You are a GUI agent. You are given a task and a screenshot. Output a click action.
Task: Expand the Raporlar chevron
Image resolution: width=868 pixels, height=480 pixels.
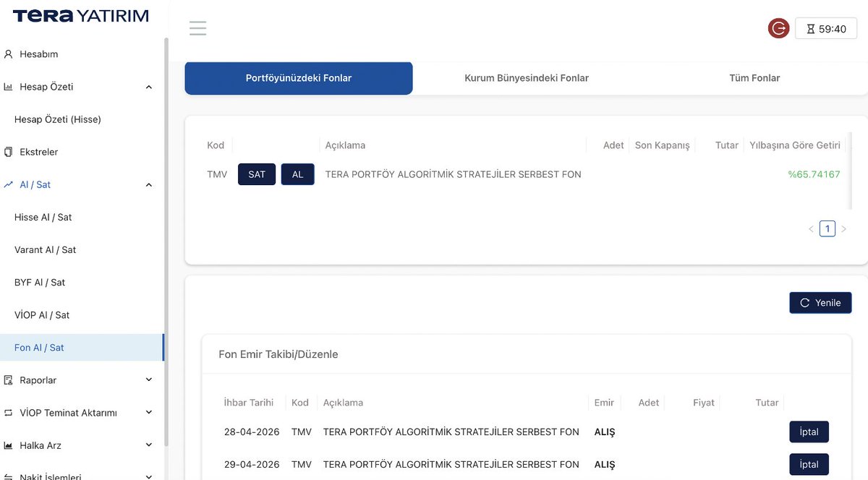click(149, 380)
